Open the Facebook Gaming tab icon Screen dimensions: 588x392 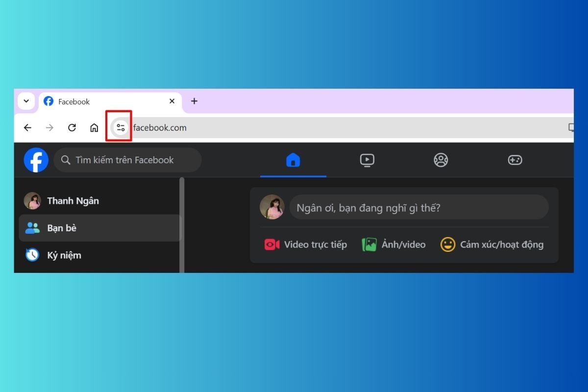tap(515, 160)
